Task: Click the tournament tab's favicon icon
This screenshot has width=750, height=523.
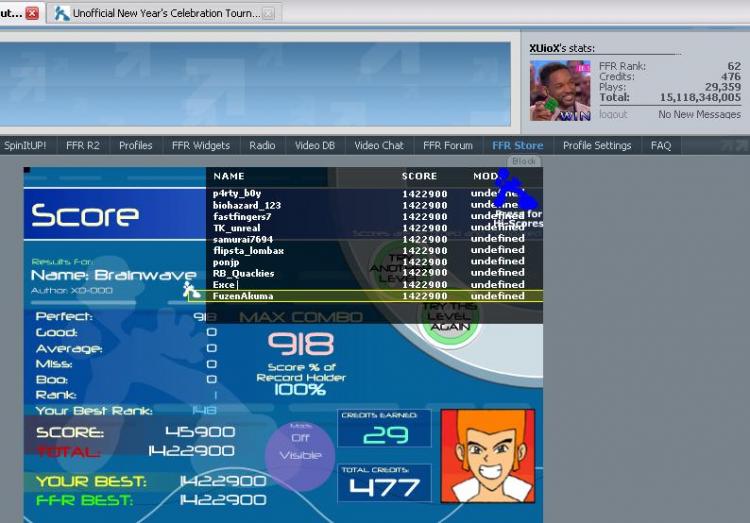Action: [x=62, y=13]
